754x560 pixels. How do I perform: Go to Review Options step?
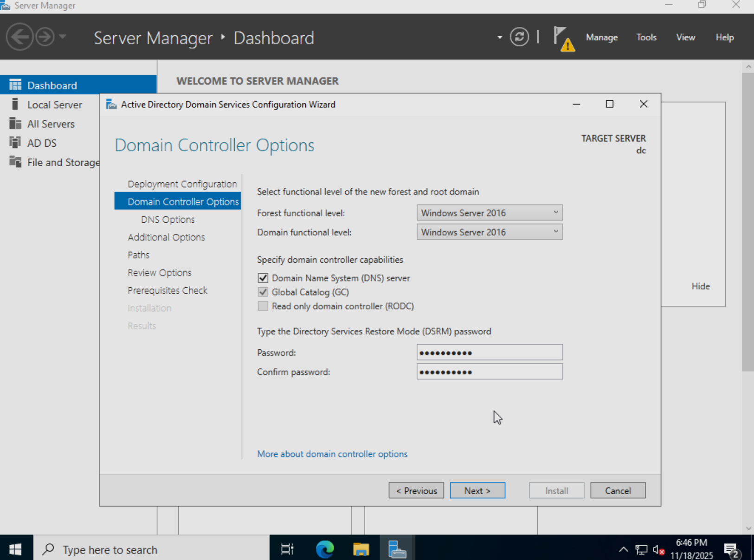click(x=159, y=272)
